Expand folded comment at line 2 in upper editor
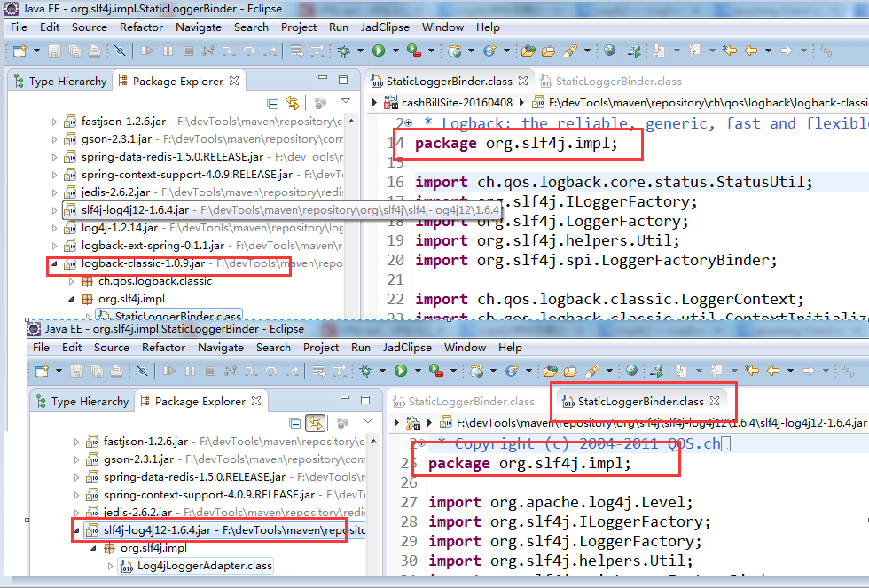Viewport: 869px width, 588px height. (409, 123)
